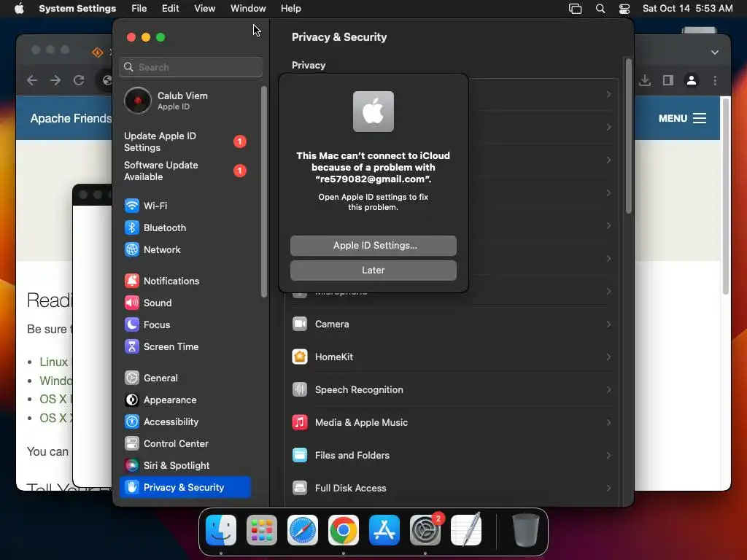The height and width of the screenshot is (560, 747).
Task: Launch Google Chrome from the Dock
Action: click(x=344, y=530)
